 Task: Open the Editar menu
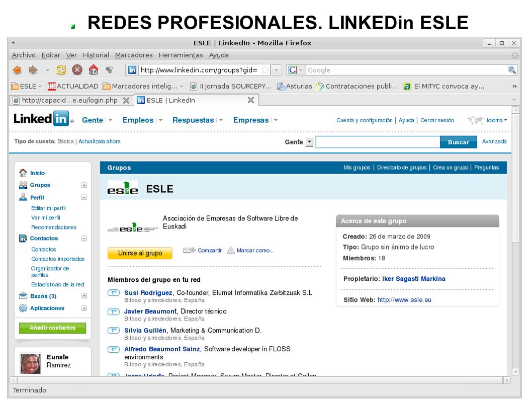click(x=51, y=55)
